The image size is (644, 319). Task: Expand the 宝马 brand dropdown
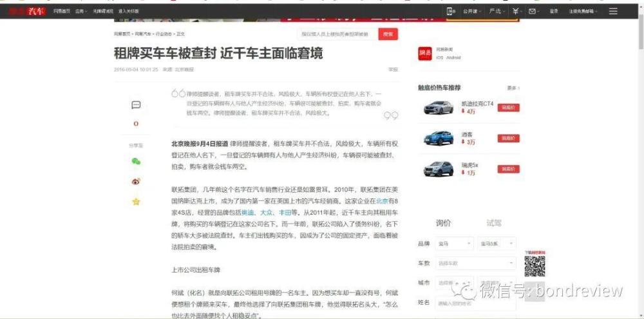pos(453,244)
